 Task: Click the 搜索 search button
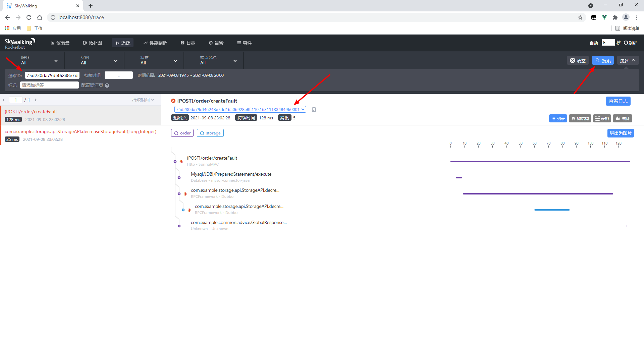[603, 60]
